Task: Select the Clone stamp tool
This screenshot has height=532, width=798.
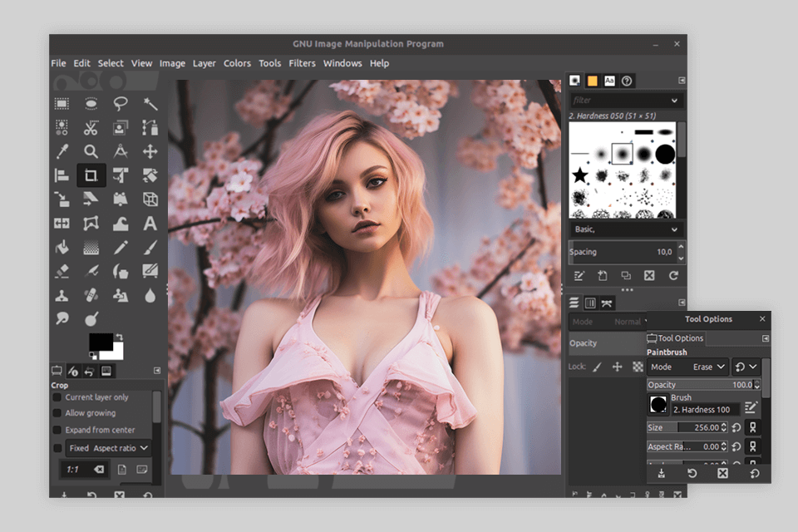Action: coord(62,295)
